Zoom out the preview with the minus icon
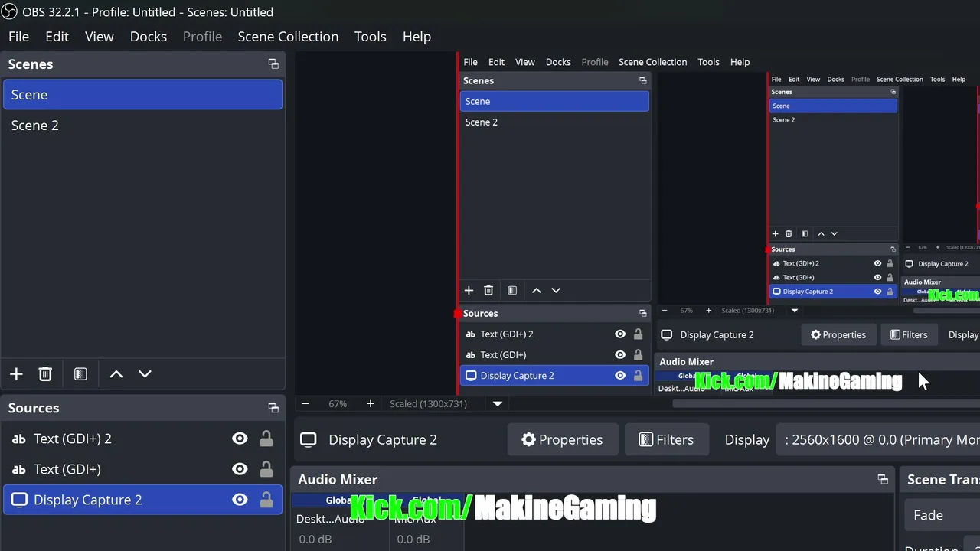 (305, 403)
